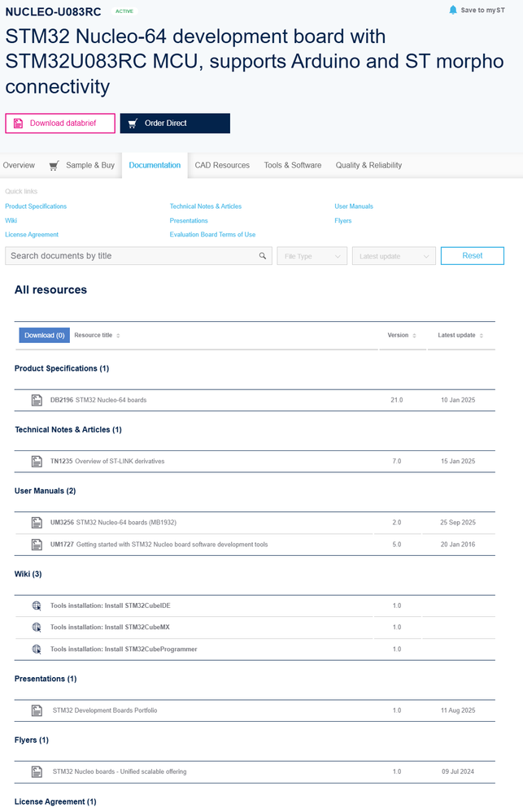Open the Flyers quick link
Image resolution: width=523 pixels, height=812 pixels.
pos(342,220)
